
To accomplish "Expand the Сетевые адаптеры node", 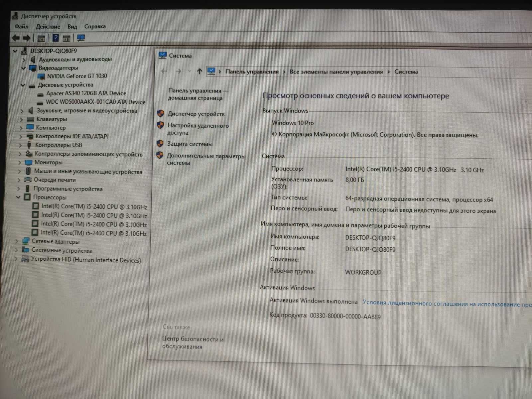I will (x=17, y=241).
